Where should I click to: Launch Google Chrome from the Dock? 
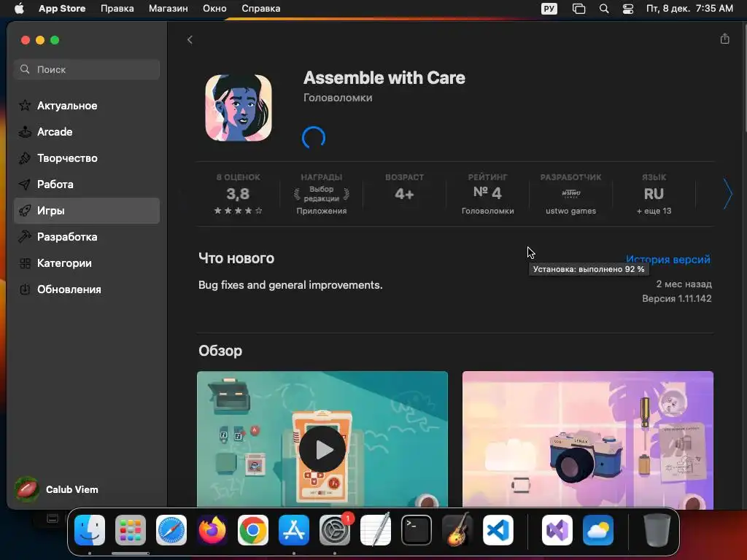coord(253,530)
